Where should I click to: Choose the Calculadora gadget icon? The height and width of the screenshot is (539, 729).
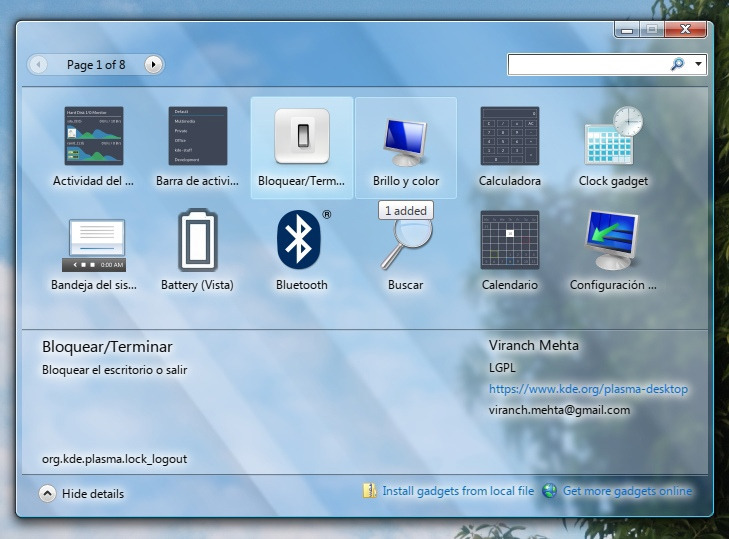pyautogui.click(x=509, y=136)
